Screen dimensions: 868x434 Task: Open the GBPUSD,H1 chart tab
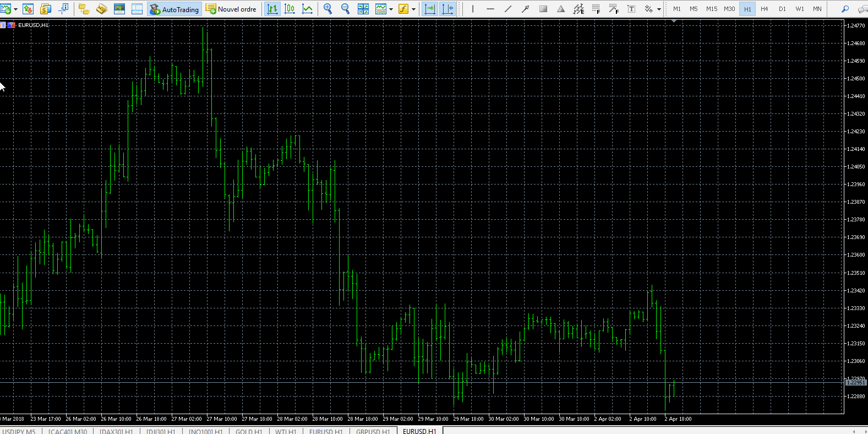373,431
